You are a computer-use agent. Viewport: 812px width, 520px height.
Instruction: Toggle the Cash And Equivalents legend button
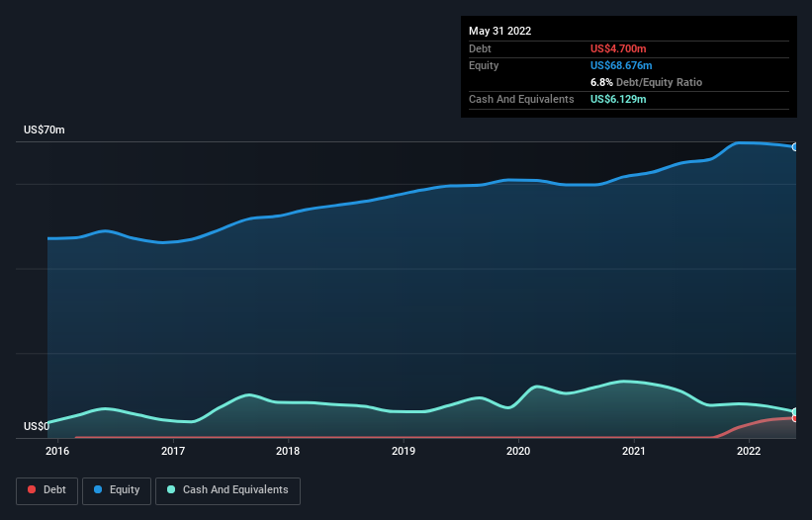227,490
